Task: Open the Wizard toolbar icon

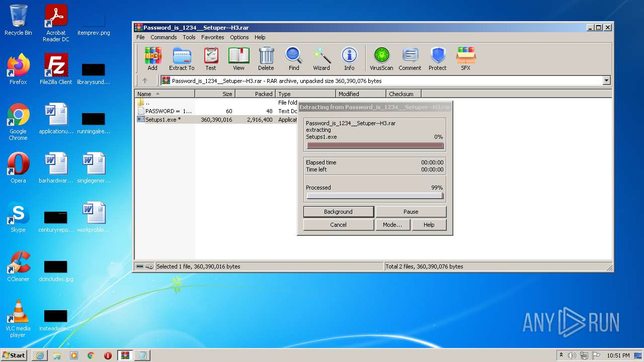Action: (x=321, y=59)
